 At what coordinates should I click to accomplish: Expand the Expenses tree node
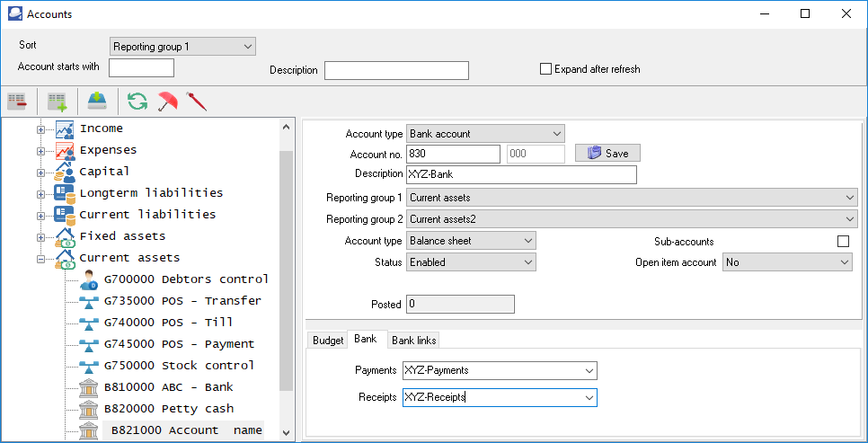[40, 151]
